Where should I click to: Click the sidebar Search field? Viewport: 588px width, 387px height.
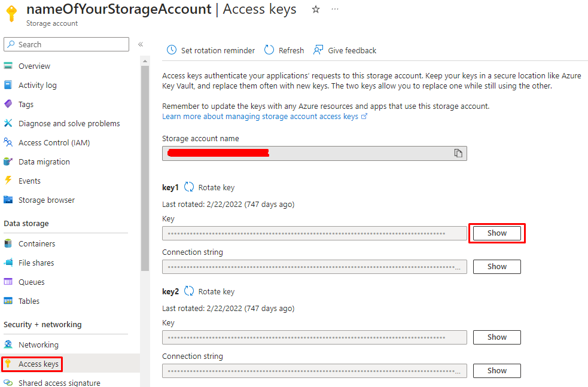(x=66, y=44)
